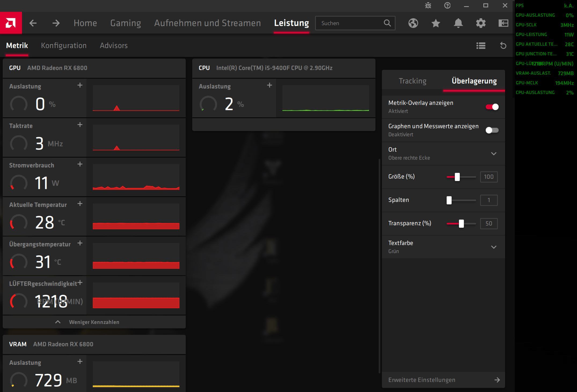The width and height of the screenshot is (577, 392).
Task: Toggle the metrics list view icon
Action: click(481, 46)
